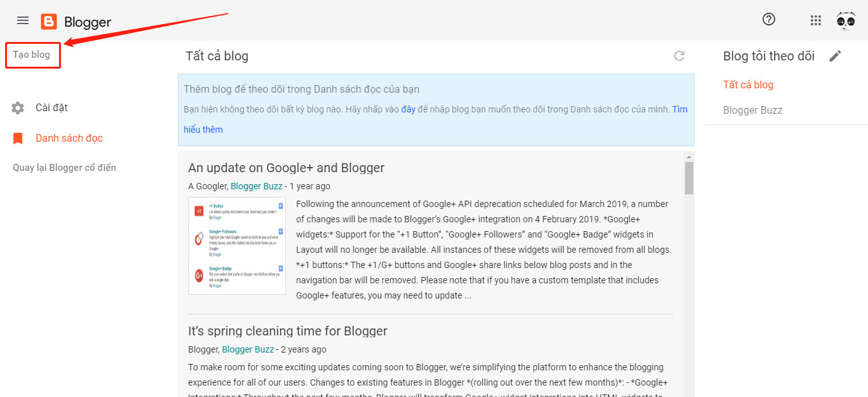
Task: Open 'An update on Google+ and Blogger' post
Action: point(286,168)
